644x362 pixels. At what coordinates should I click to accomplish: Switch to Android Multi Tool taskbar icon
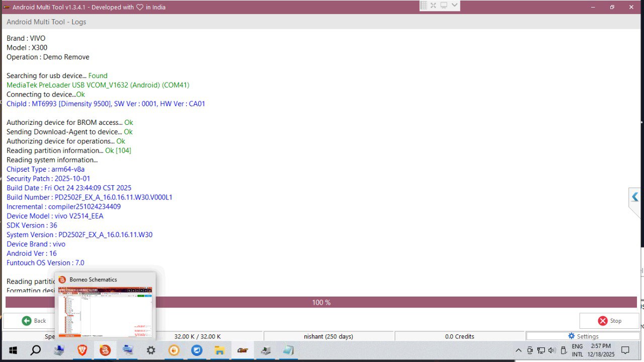pyautogui.click(x=243, y=350)
